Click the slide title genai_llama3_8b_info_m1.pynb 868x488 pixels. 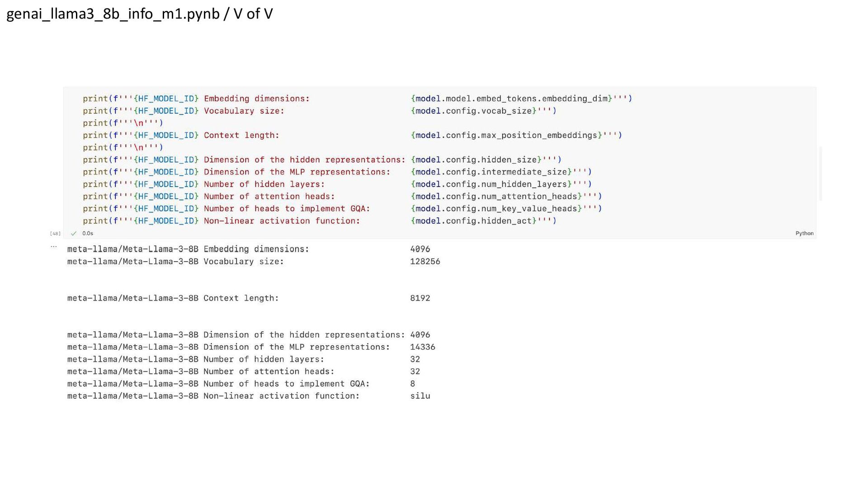point(113,14)
